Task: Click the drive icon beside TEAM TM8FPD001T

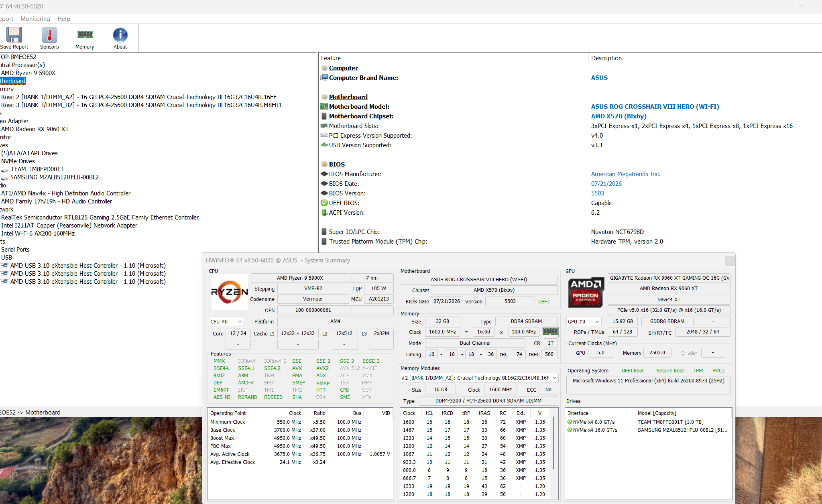Action: (5, 170)
